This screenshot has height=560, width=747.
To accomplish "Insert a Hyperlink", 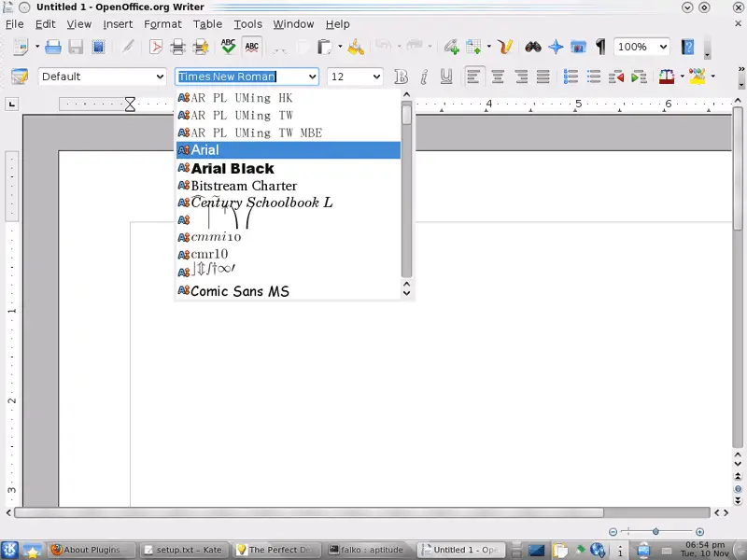I will (451, 47).
